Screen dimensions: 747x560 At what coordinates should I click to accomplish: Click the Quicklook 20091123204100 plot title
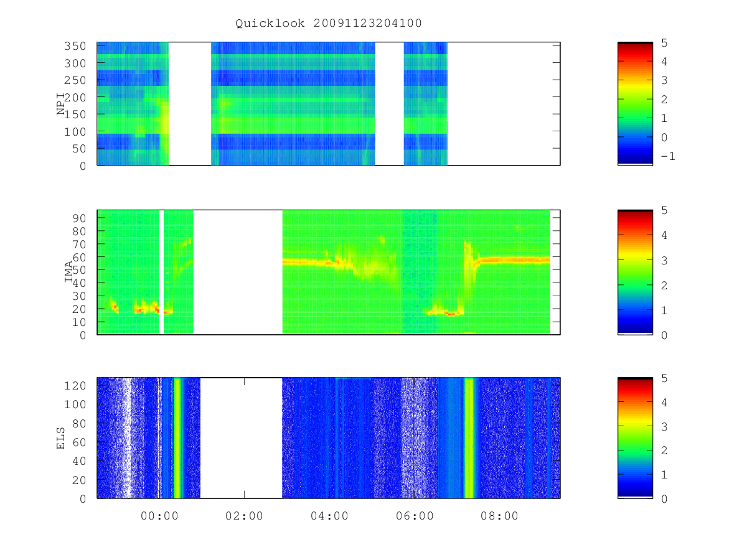[329, 24]
